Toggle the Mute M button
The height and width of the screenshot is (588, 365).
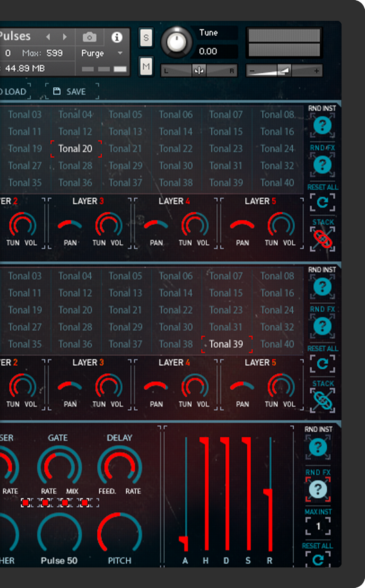(146, 67)
